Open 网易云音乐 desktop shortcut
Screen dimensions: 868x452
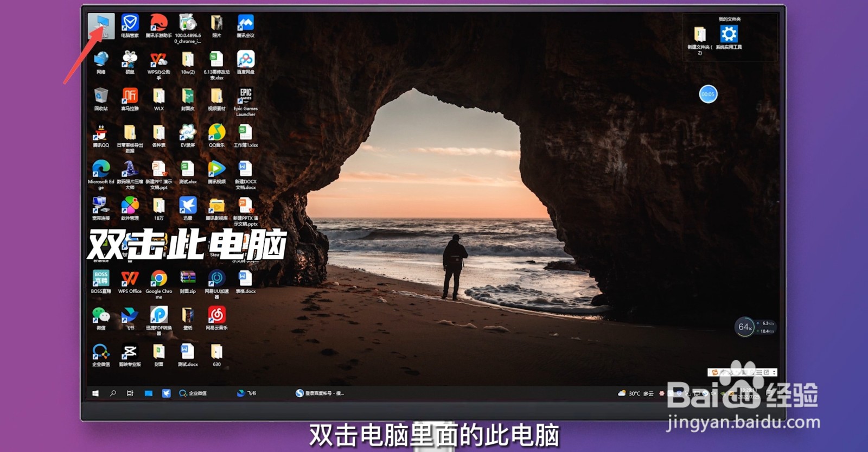coord(216,318)
